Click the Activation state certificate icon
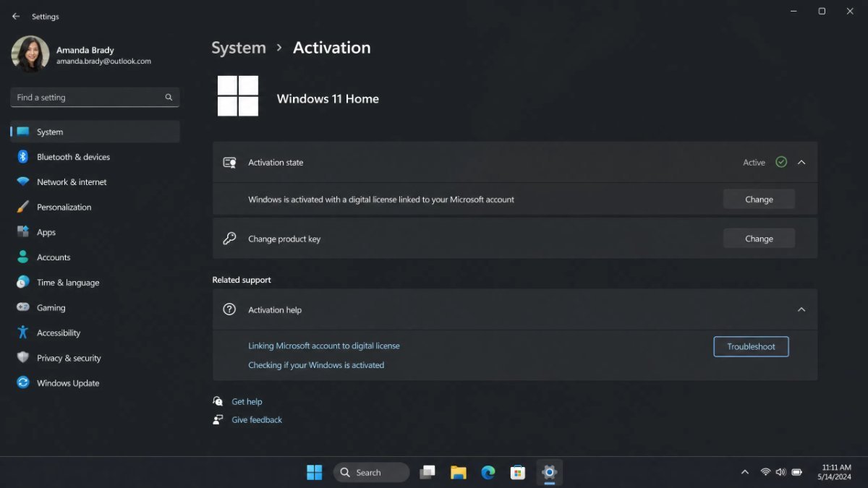Image resolution: width=868 pixels, height=488 pixels. 229,163
